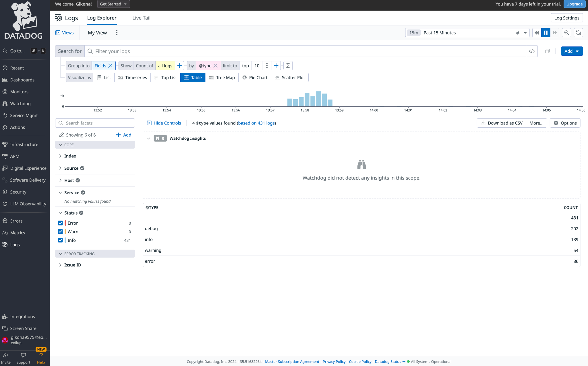Image resolution: width=588 pixels, height=366 pixels.
Task: Visualize as List
Action: click(104, 77)
